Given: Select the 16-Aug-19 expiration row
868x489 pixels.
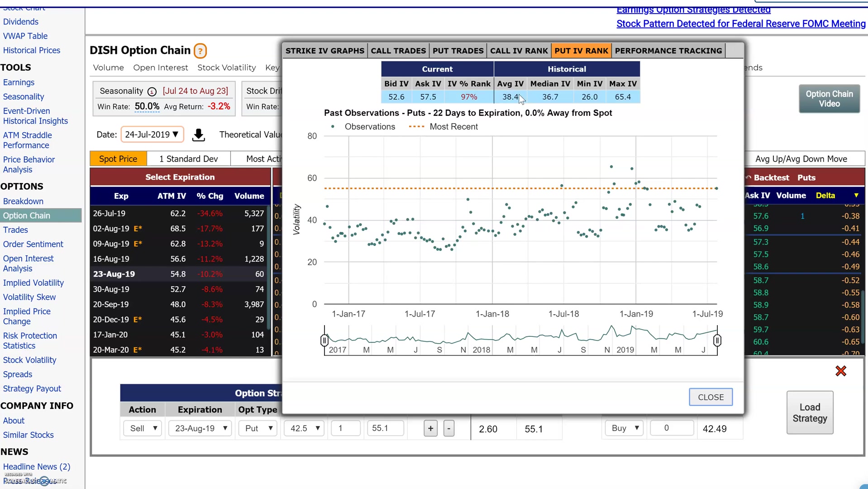Looking at the screenshot, I should coord(180,259).
